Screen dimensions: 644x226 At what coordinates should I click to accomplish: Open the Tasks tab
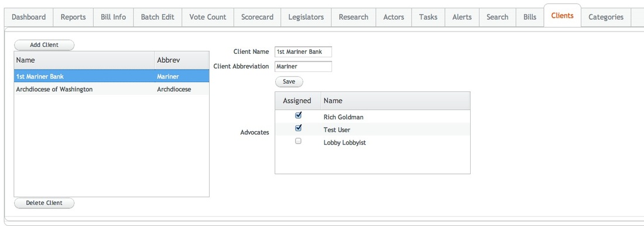(x=429, y=17)
